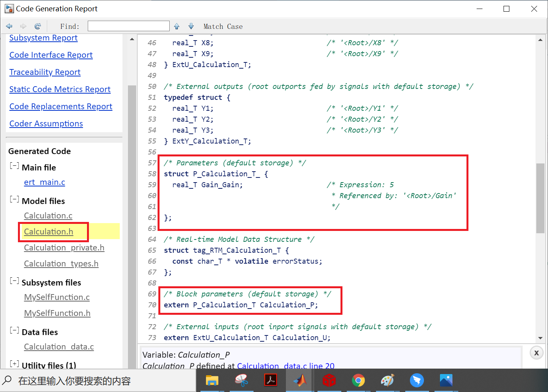Toggle Match Case for search
Viewport: 548px width, 392px height.
(223, 26)
